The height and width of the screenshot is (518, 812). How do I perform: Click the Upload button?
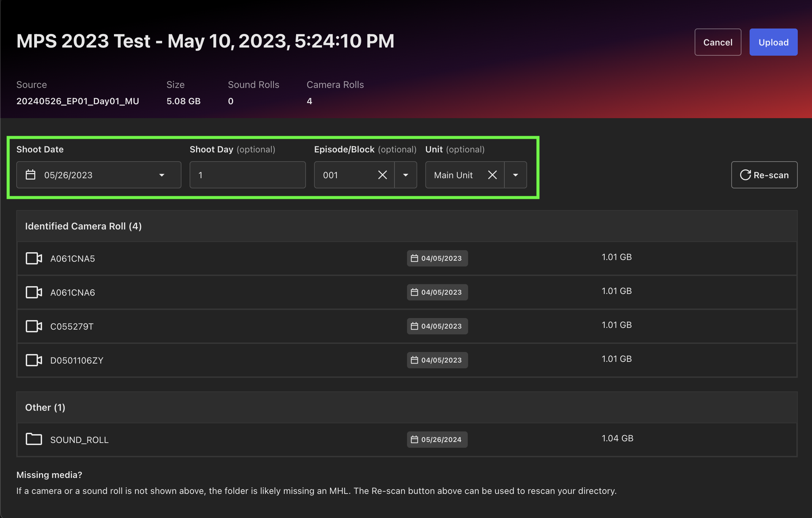point(773,42)
